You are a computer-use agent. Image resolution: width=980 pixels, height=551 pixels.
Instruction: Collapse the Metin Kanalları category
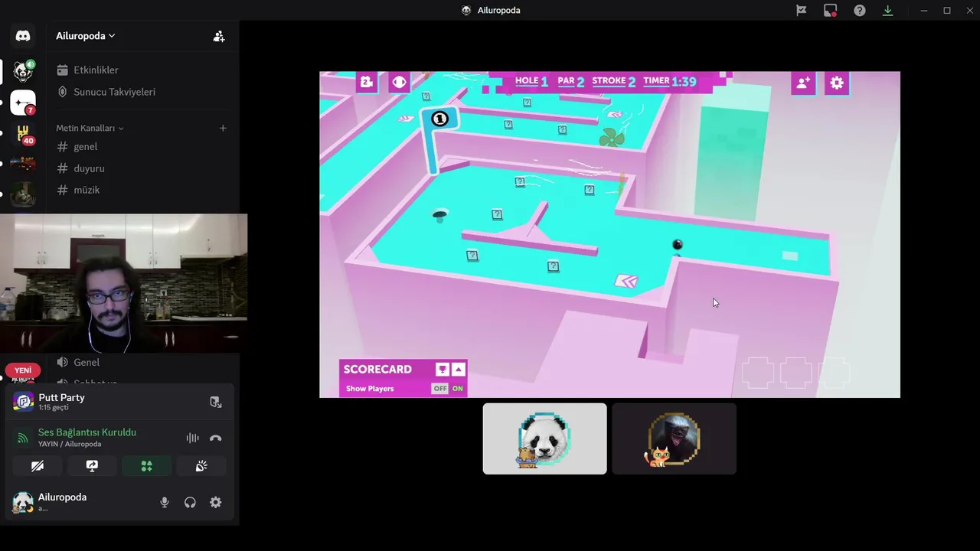pyautogui.click(x=90, y=128)
